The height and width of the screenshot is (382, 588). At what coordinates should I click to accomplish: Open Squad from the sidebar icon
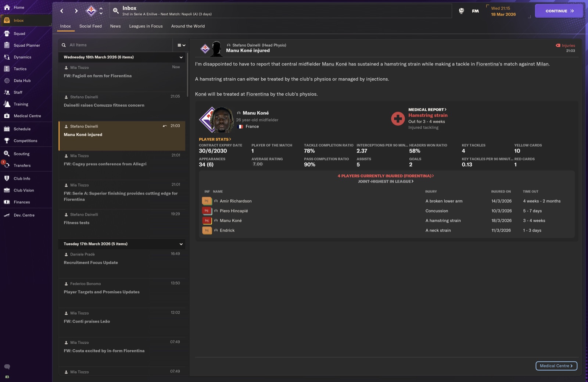tap(7, 33)
